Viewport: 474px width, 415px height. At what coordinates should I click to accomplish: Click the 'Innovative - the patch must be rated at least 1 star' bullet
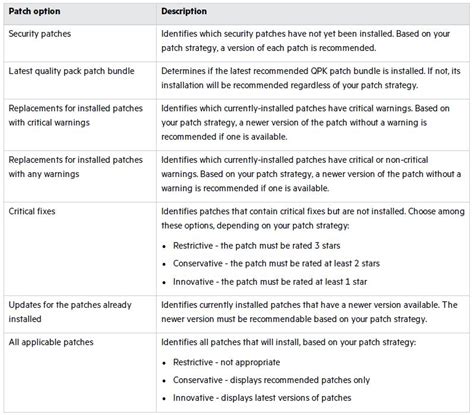click(x=270, y=282)
